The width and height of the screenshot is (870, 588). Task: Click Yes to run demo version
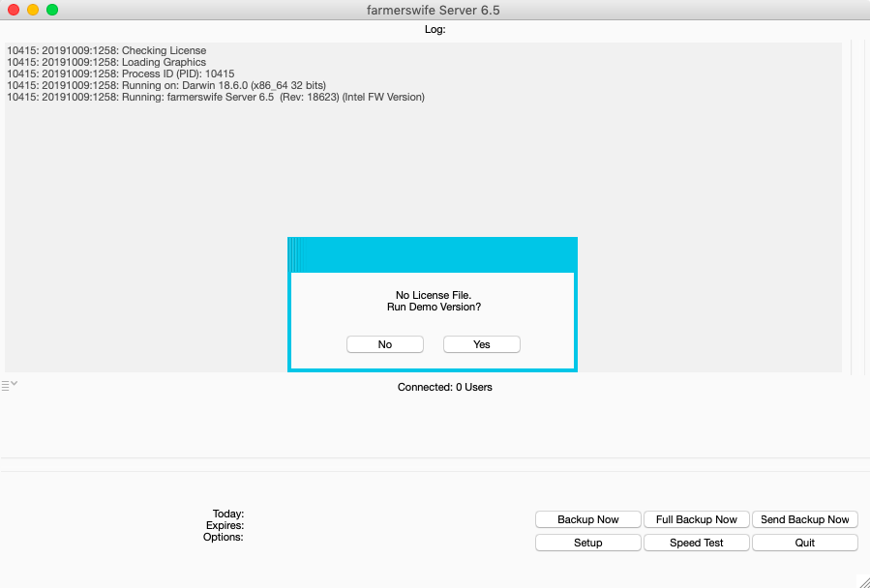(482, 344)
